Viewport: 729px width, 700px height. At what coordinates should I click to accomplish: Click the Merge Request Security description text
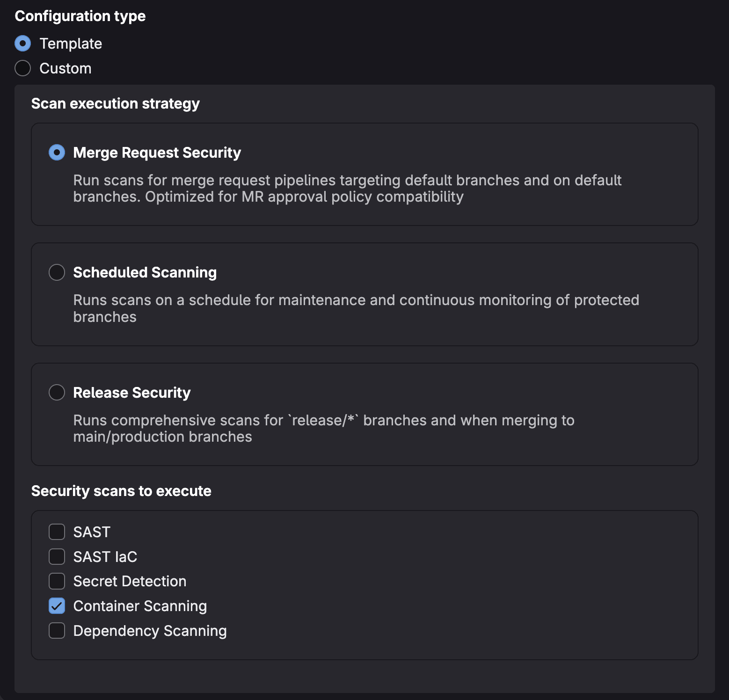pos(347,188)
